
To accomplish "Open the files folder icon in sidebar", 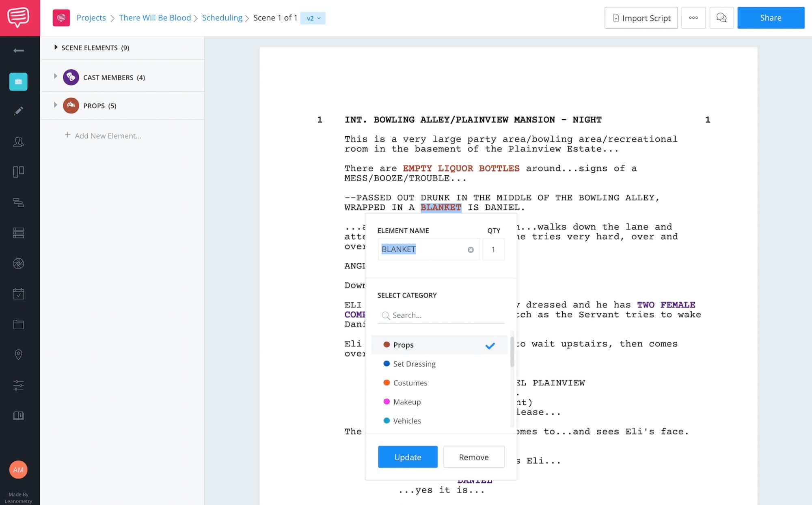I will (18, 324).
